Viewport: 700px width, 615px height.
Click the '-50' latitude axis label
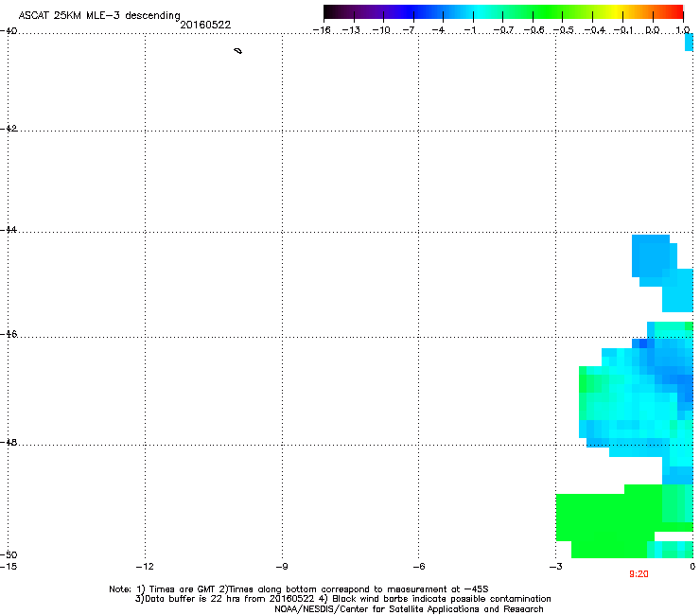pos(9,554)
